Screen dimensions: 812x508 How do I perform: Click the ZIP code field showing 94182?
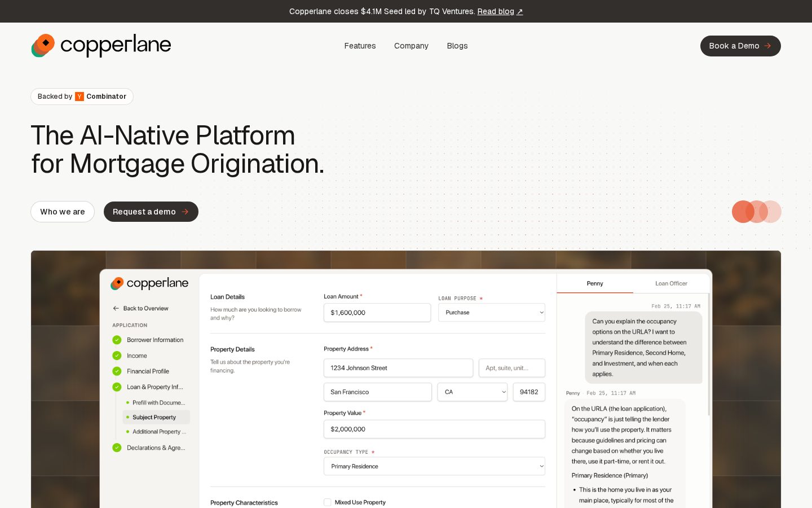pyautogui.click(x=529, y=392)
